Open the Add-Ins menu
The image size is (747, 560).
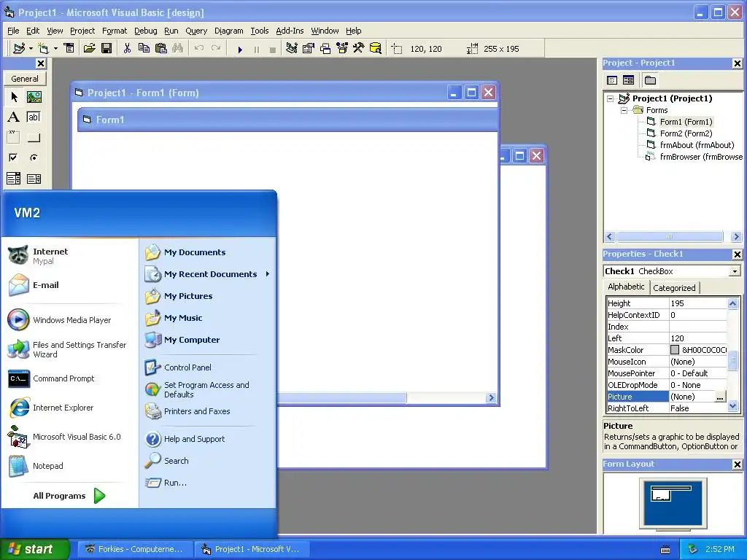[290, 31]
